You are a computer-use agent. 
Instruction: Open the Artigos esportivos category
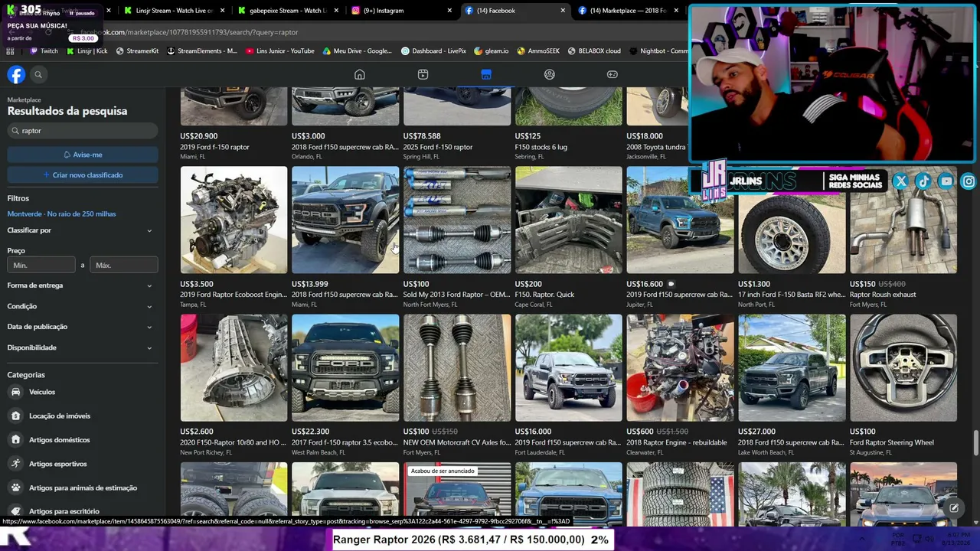[81, 464]
